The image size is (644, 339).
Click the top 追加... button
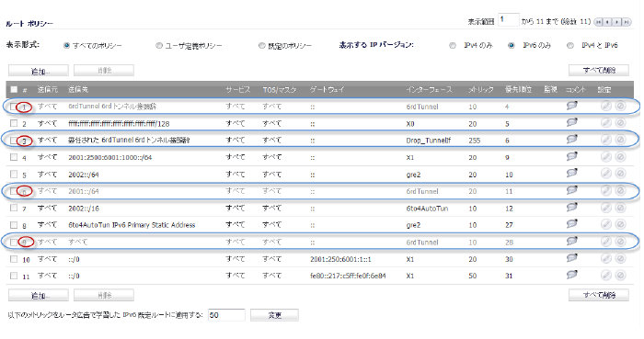39,71
